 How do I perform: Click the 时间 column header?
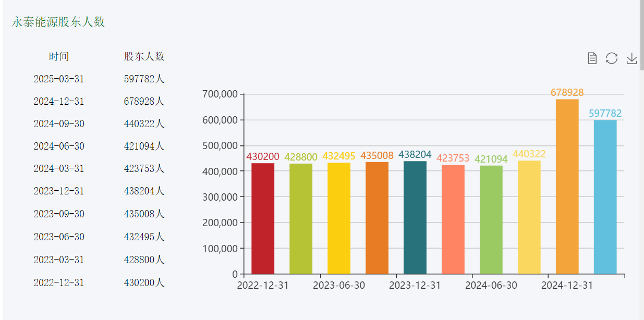59,56
